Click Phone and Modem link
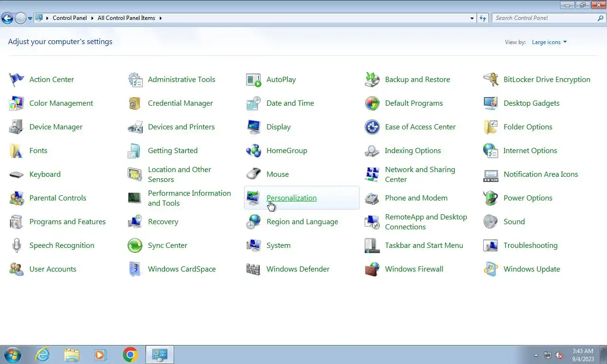Viewport: 607px width, 364px height. pyautogui.click(x=416, y=198)
